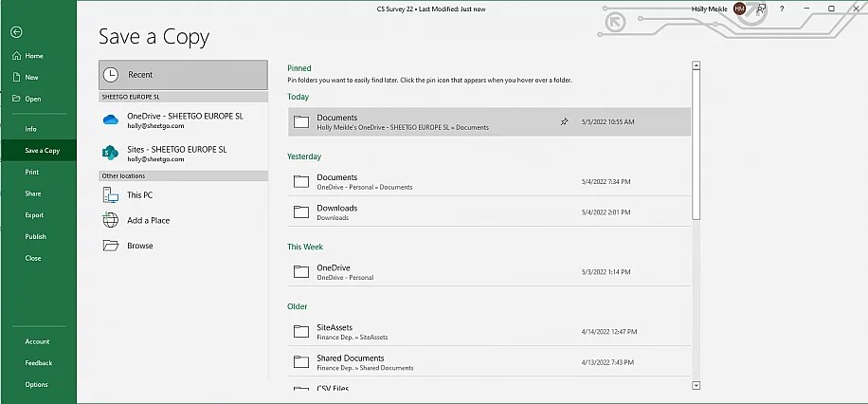Click the Holly Meikle account avatar
The image size is (868, 404).
point(739,9)
